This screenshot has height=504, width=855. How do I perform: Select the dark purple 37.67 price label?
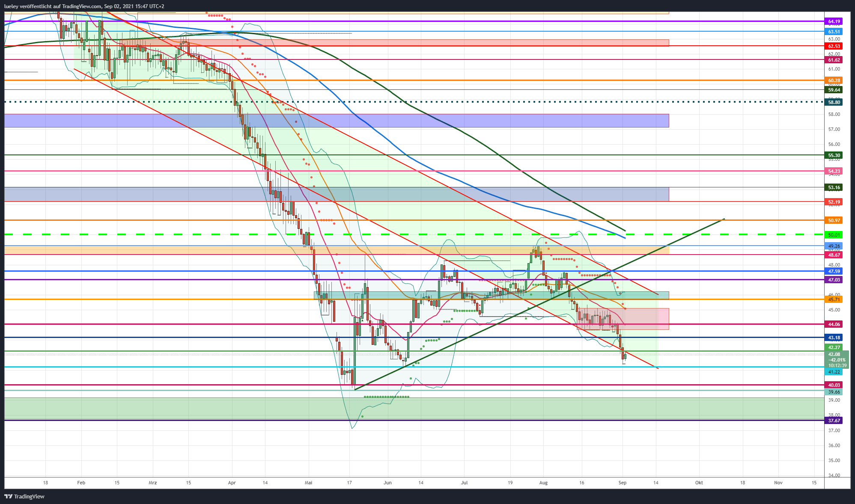coord(834,421)
